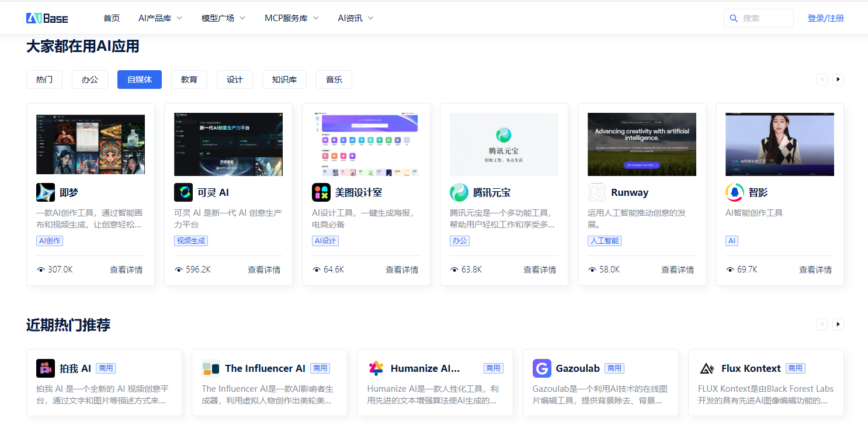868x442 pixels.
Task: Previous arrow for 近期热门推荐 carousel
Action: (822, 324)
